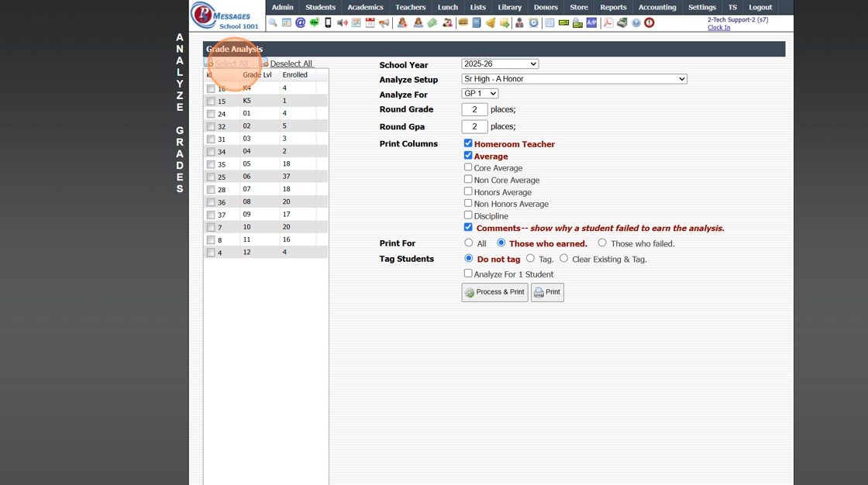Select Clear Existing & Tag option
Screen dimensions: 868x485
pyautogui.click(x=563, y=258)
